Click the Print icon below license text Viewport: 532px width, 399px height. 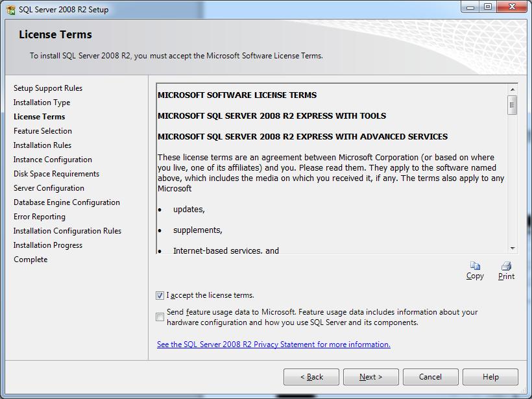506,266
